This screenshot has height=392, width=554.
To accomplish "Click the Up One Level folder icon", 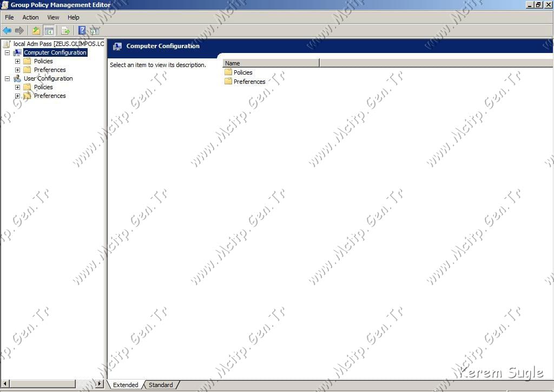I will click(x=36, y=31).
